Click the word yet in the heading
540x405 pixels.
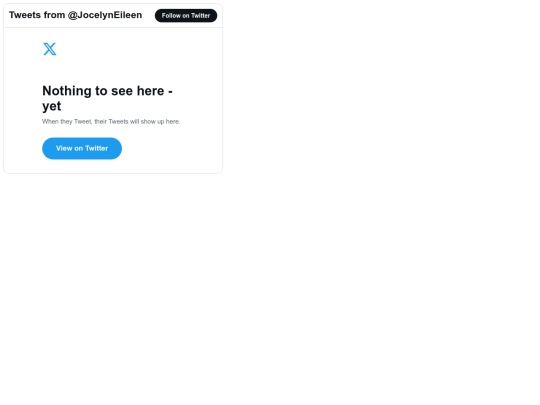coord(52,106)
